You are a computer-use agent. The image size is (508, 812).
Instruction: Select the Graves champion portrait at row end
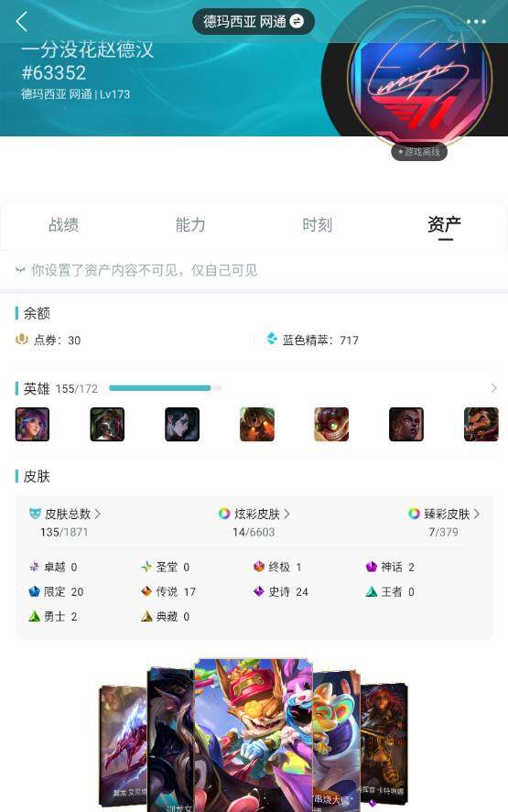481,424
